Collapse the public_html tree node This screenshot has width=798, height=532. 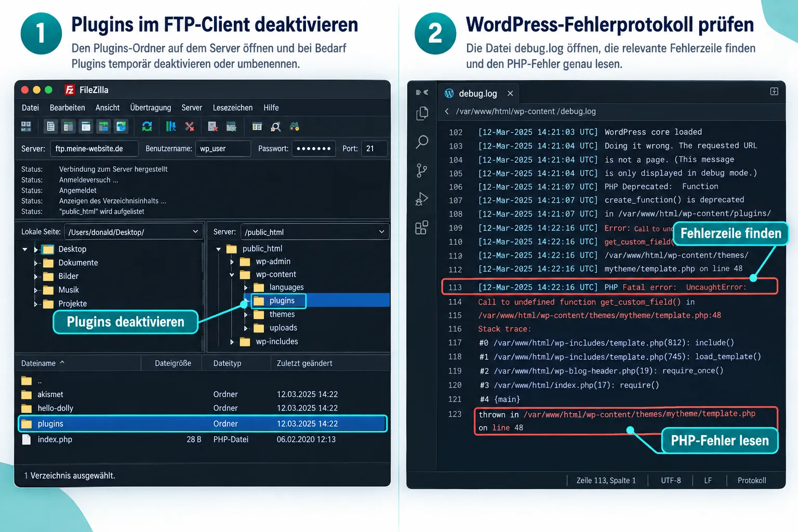[x=219, y=249]
